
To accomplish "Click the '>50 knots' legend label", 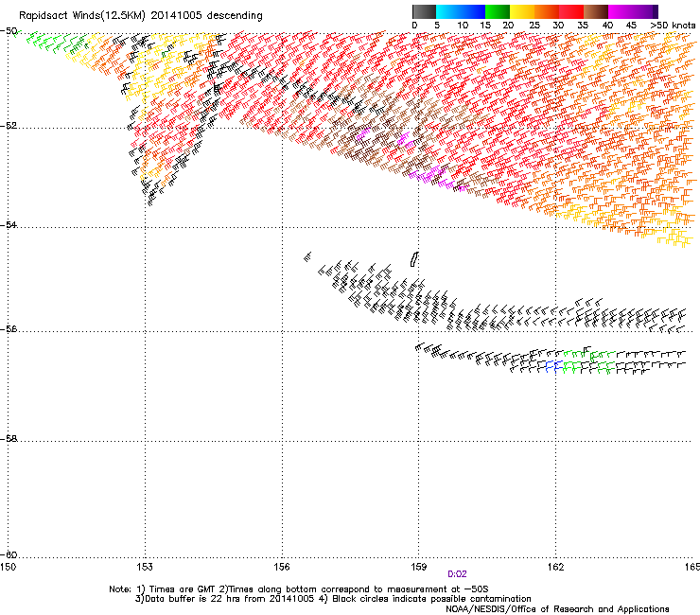I will coord(673,26).
